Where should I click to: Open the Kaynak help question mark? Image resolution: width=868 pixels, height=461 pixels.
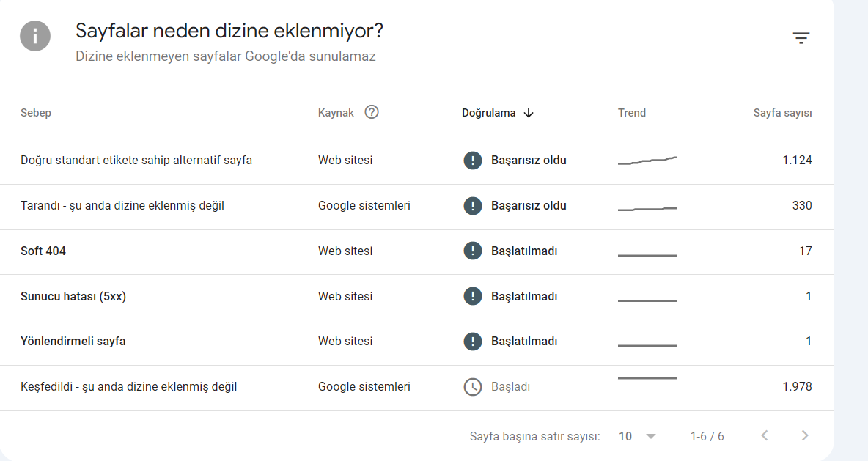point(372,112)
